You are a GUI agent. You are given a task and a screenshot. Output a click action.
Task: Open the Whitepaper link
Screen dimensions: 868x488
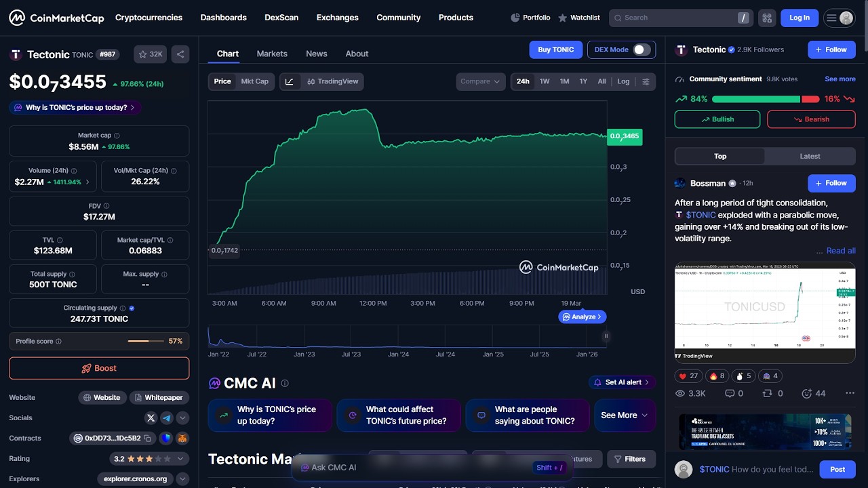point(158,398)
